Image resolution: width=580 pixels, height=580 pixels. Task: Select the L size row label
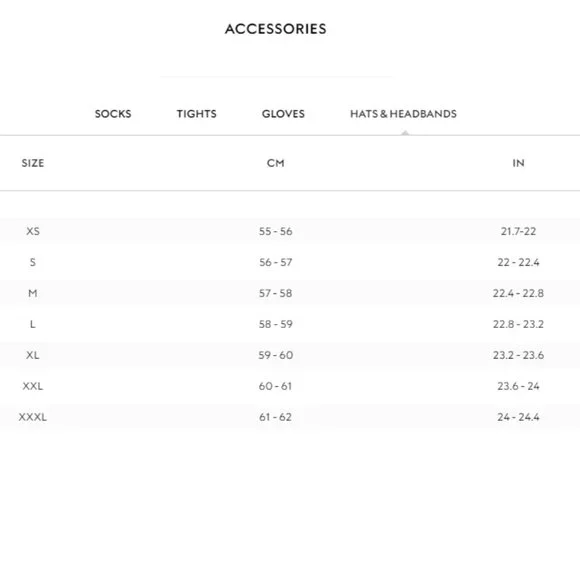click(x=33, y=324)
